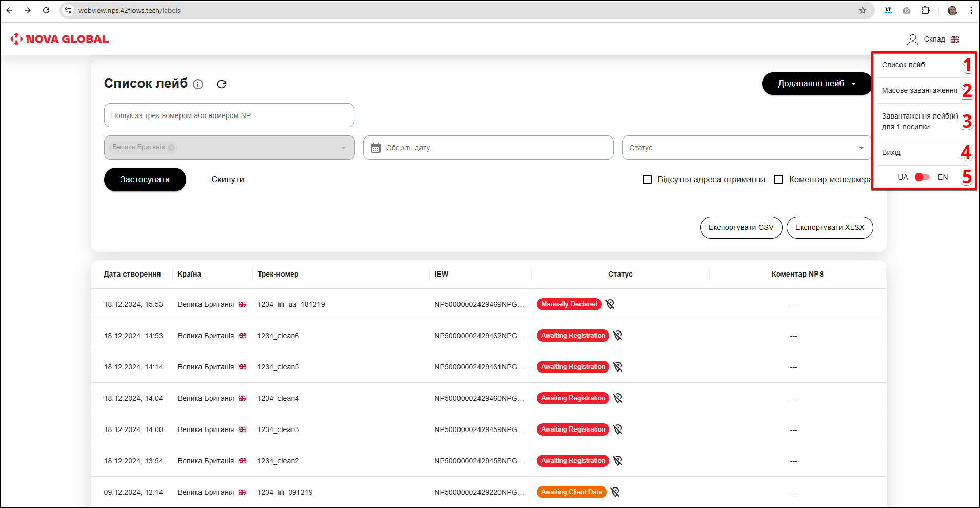Click the Дата створення column header

coord(132,274)
